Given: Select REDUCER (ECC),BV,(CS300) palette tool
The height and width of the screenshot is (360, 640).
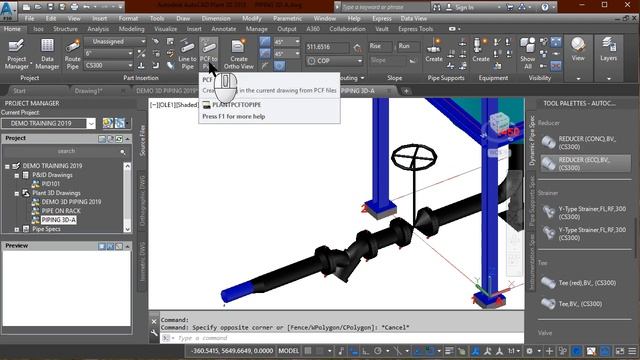Looking at the screenshot, I should [585, 164].
